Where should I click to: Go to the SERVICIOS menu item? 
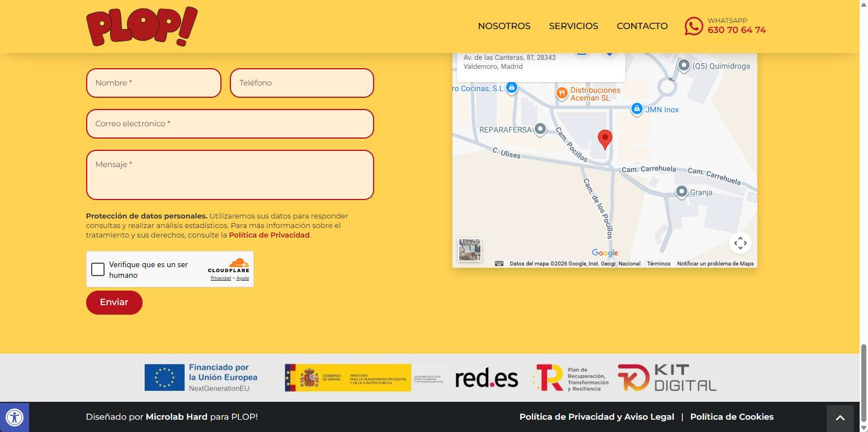point(573,26)
